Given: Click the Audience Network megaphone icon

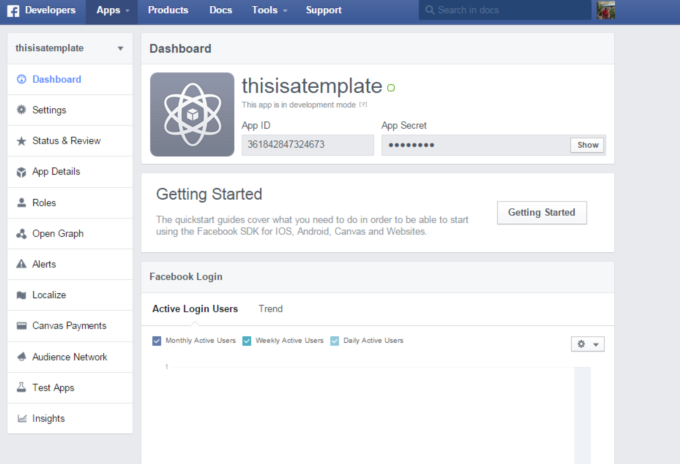Looking at the screenshot, I should click(x=22, y=357).
